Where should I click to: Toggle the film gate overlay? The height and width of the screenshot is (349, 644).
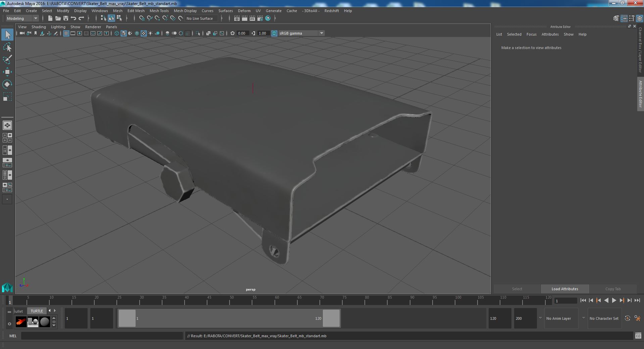point(73,33)
